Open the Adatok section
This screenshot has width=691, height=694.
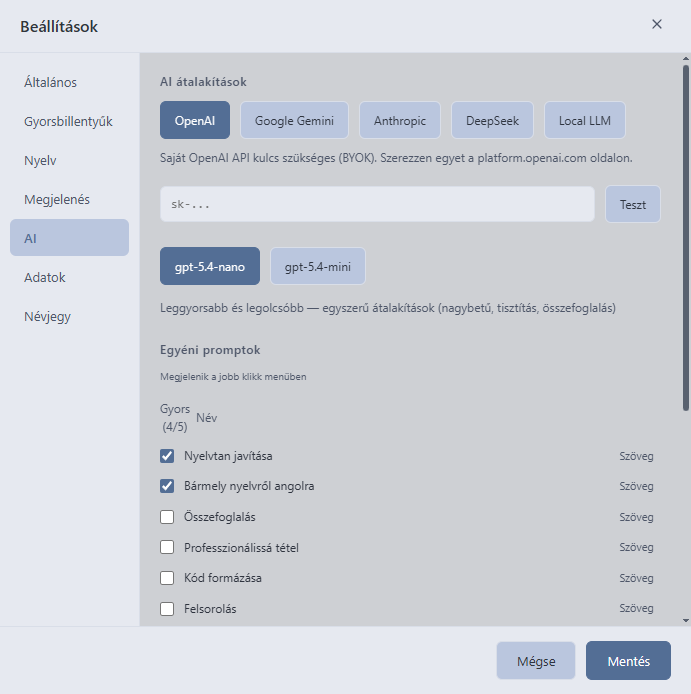(x=69, y=277)
